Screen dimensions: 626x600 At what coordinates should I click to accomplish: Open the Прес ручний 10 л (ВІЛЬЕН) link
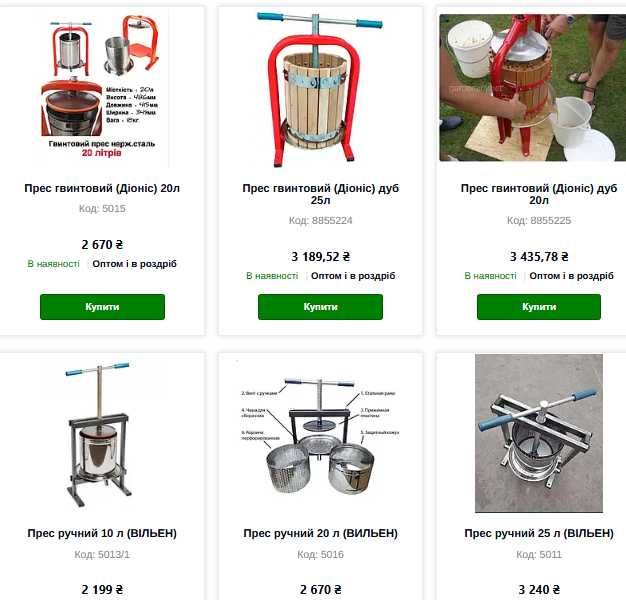click(x=102, y=533)
